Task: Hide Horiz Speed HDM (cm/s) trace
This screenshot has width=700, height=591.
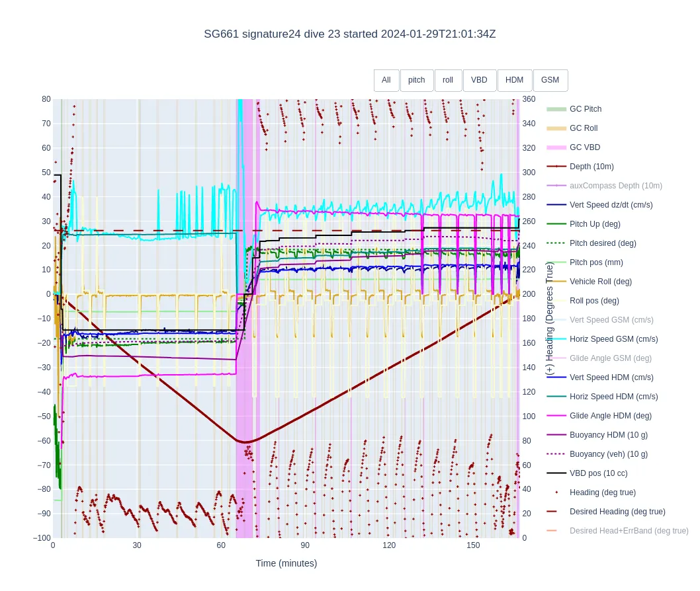Action: point(602,397)
